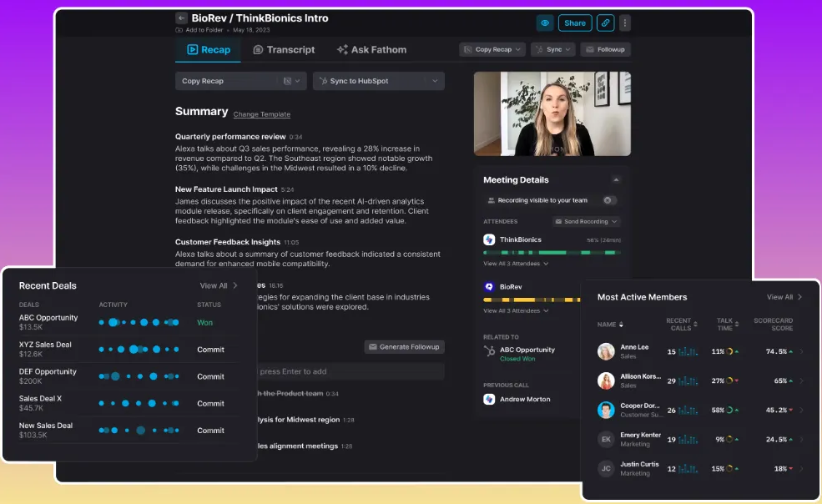Image resolution: width=822 pixels, height=504 pixels.
Task: Select the Sales Deal X row
Action: tap(129, 403)
